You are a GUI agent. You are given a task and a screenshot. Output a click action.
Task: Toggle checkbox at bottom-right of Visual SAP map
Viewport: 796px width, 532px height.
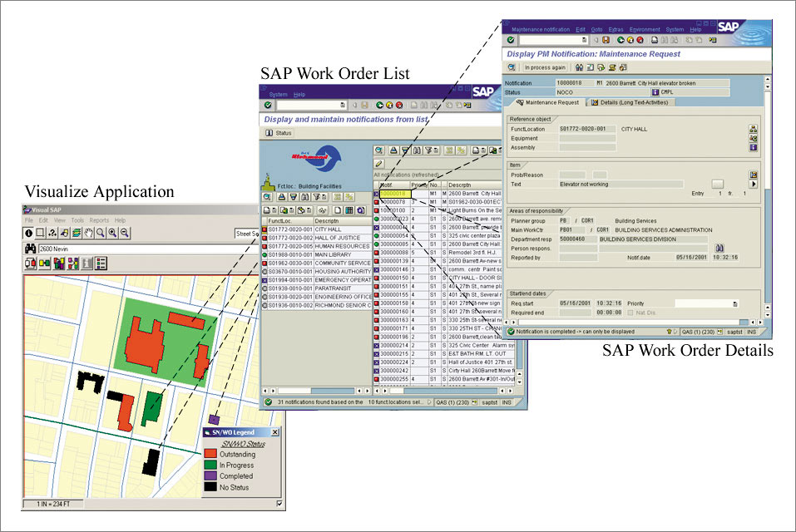pyautogui.click(x=279, y=504)
